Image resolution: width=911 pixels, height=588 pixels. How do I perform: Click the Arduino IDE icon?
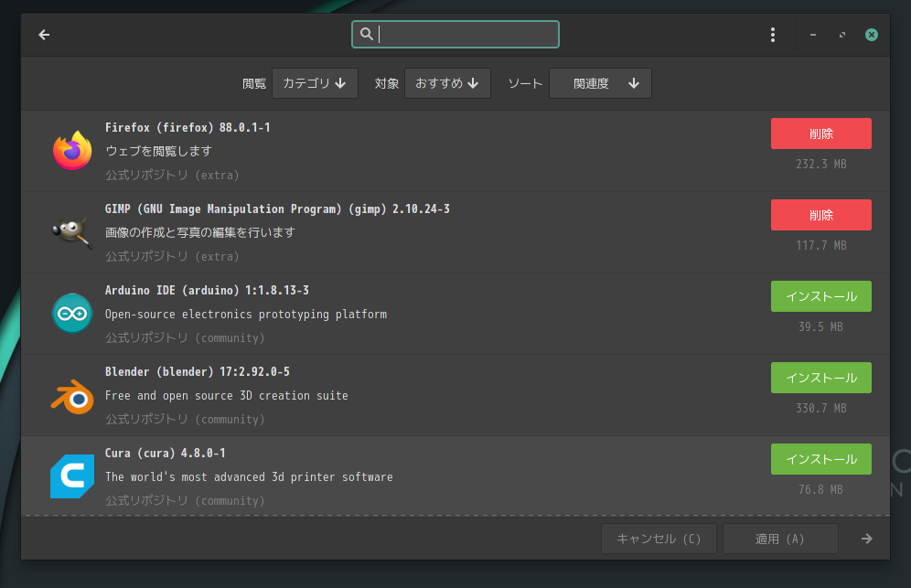[x=72, y=313]
